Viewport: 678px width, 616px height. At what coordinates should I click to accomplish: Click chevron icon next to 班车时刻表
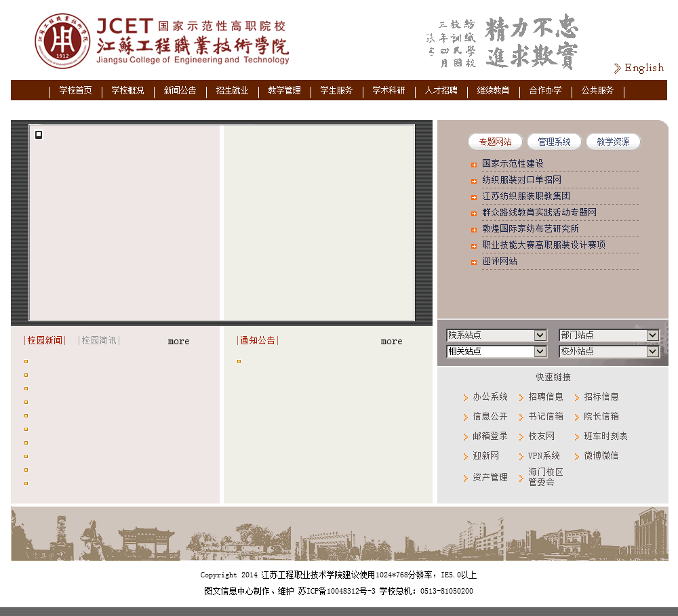coord(577,437)
